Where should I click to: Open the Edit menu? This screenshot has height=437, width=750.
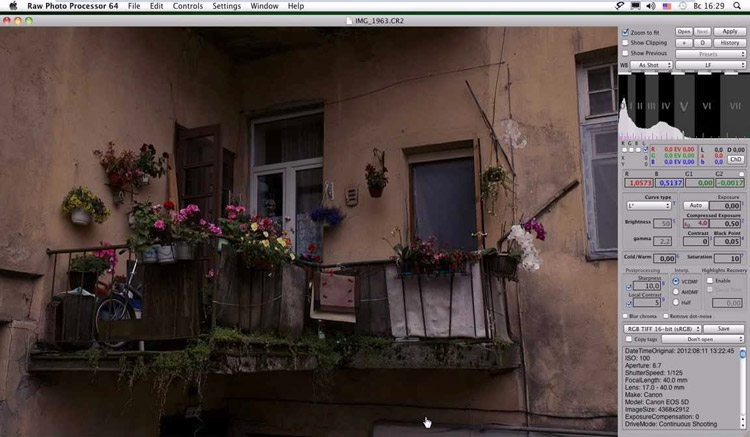[x=156, y=6]
